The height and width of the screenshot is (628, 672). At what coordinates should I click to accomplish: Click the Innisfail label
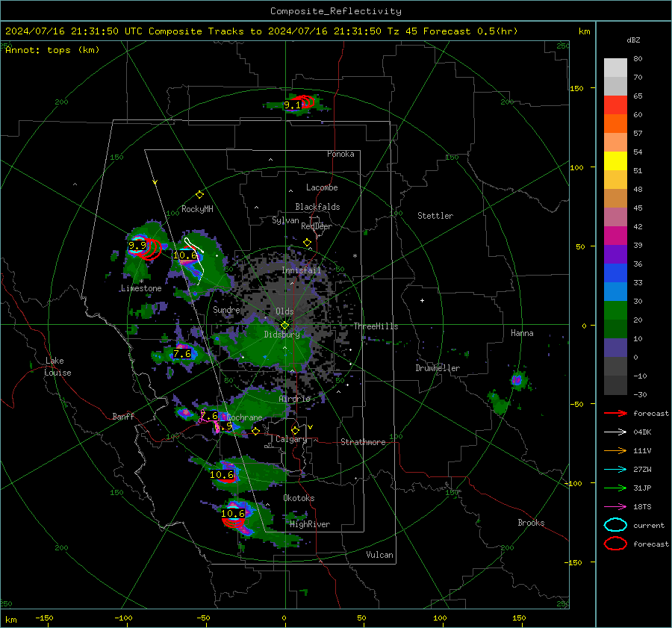[302, 270]
